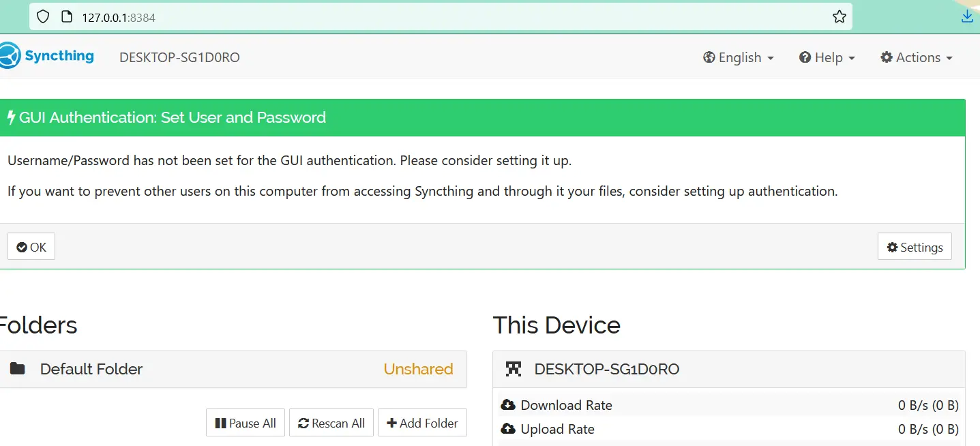Rescan all folders
Viewport: 980px width, 446px height.
[331, 423]
